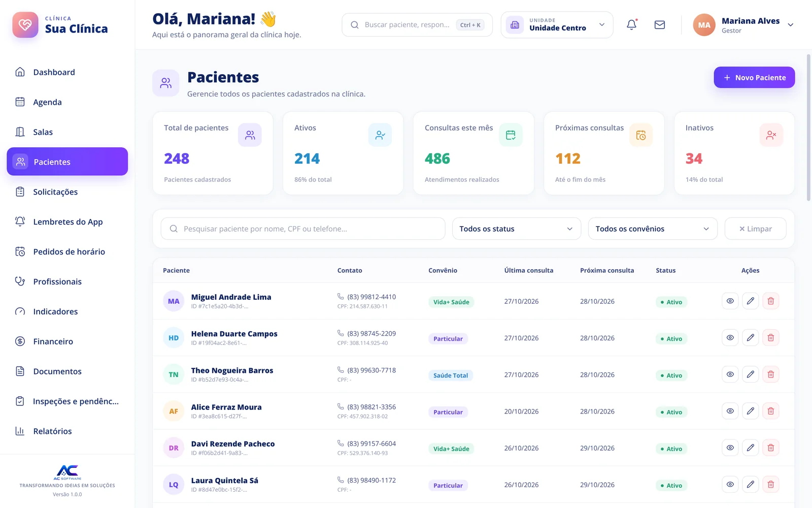The width and height of the screenshot is (812, 508).
Task: Open the mail envelope icon
Action: click(660, 25)
